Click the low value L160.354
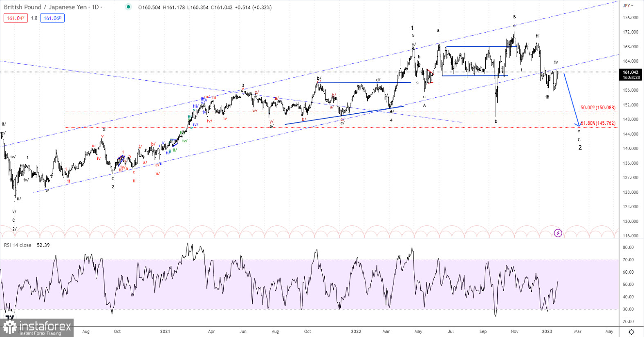This screenshot has height=337, width=644. 198,7
